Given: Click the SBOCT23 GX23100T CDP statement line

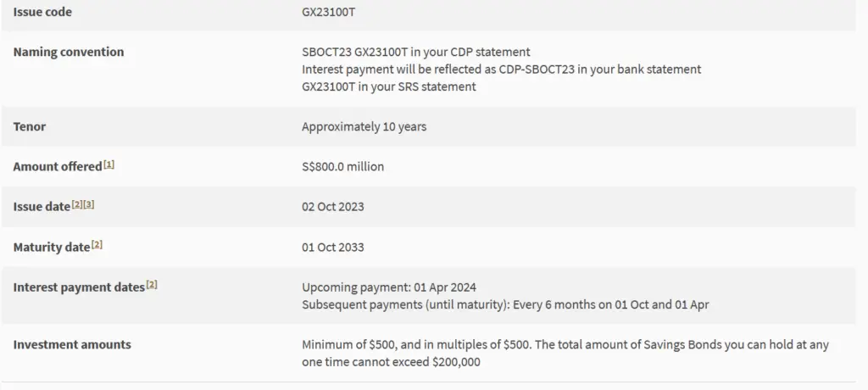Looking at the screenshot, I should pos(415,52).
